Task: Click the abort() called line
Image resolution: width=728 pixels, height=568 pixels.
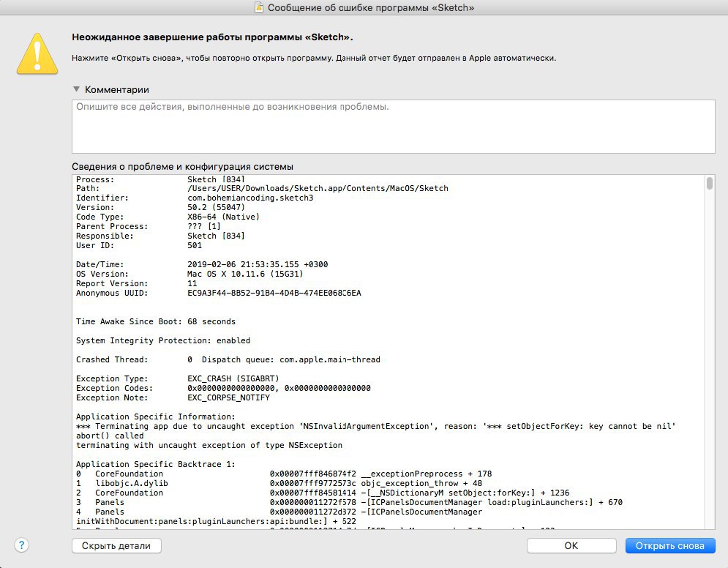Action: (110, 436)
